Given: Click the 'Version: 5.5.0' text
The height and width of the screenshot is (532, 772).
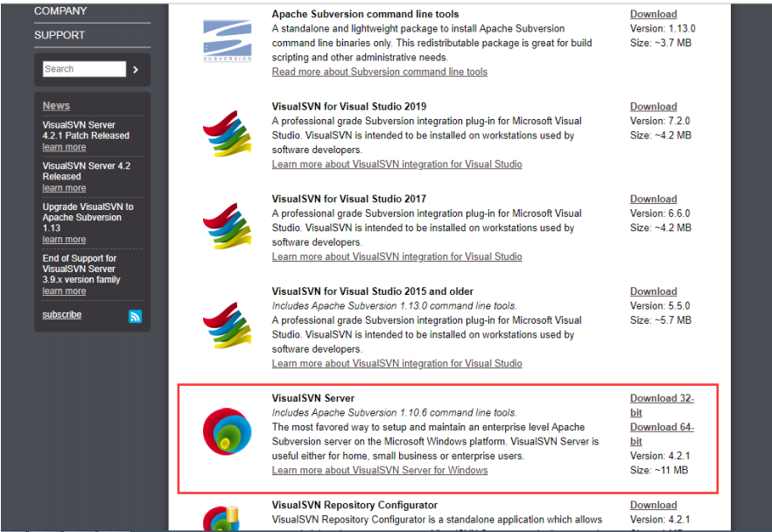Looking at the screenshot, I should 660,306.
